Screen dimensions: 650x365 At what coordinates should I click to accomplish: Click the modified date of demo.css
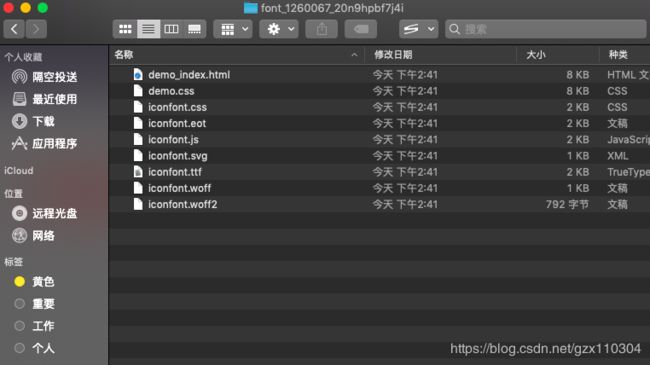tap(405, 91)
